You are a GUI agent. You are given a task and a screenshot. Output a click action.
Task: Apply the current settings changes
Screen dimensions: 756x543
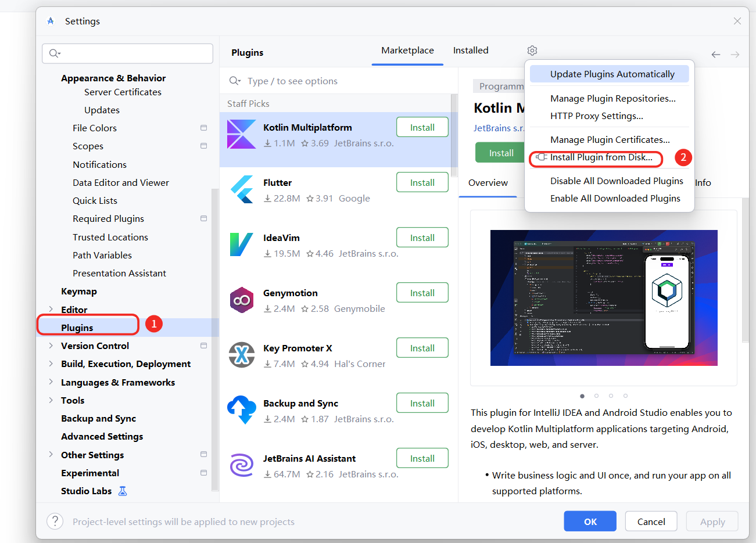click(712, 521)
